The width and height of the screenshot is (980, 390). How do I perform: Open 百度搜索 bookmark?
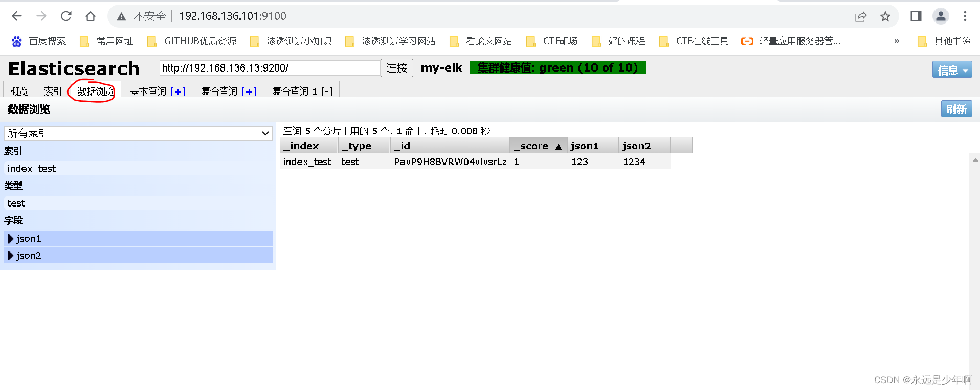click(x=39, y=41)
